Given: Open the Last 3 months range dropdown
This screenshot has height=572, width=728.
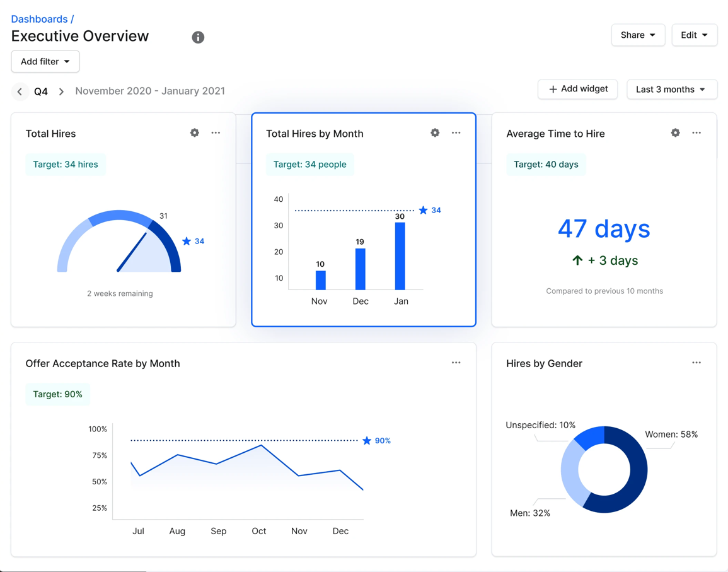Looking at the screenshot, I should click(671, 90).
